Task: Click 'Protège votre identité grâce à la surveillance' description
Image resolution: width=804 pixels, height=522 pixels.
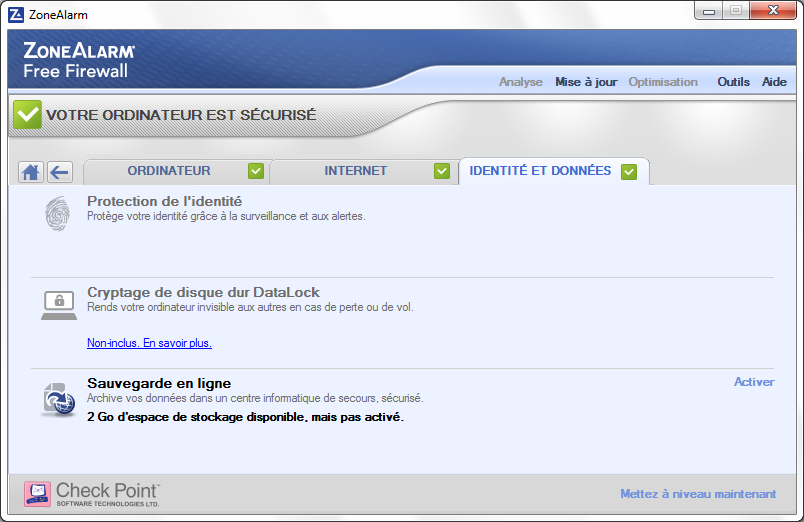Action: [x=226, y=216]
